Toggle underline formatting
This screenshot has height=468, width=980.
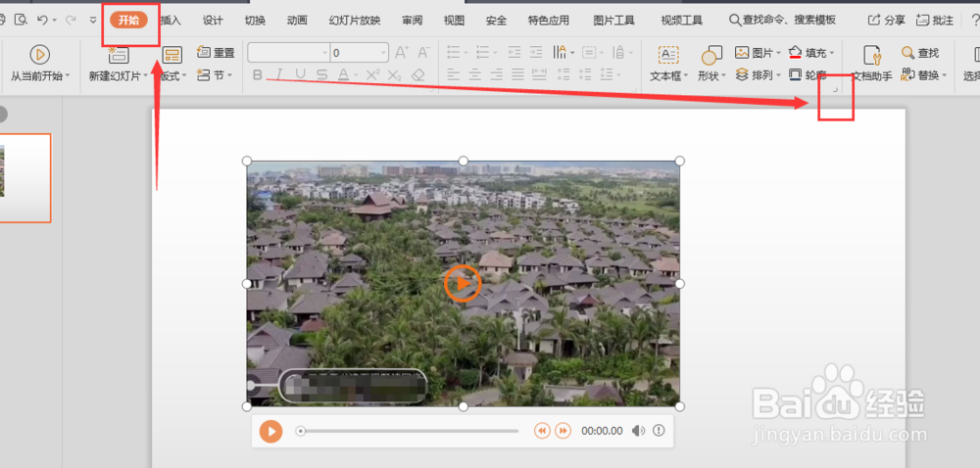pos(300,74)
